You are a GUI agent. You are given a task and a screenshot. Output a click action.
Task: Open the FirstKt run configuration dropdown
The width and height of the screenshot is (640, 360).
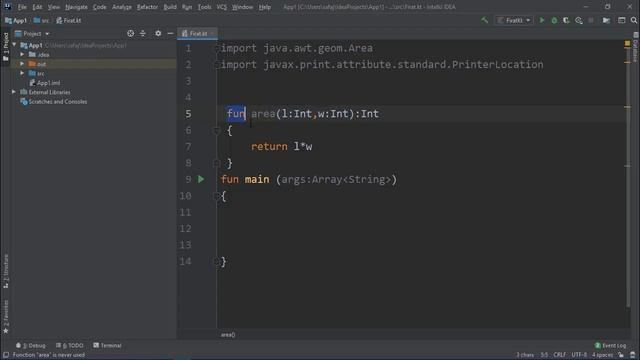click(x=514, y=20)
